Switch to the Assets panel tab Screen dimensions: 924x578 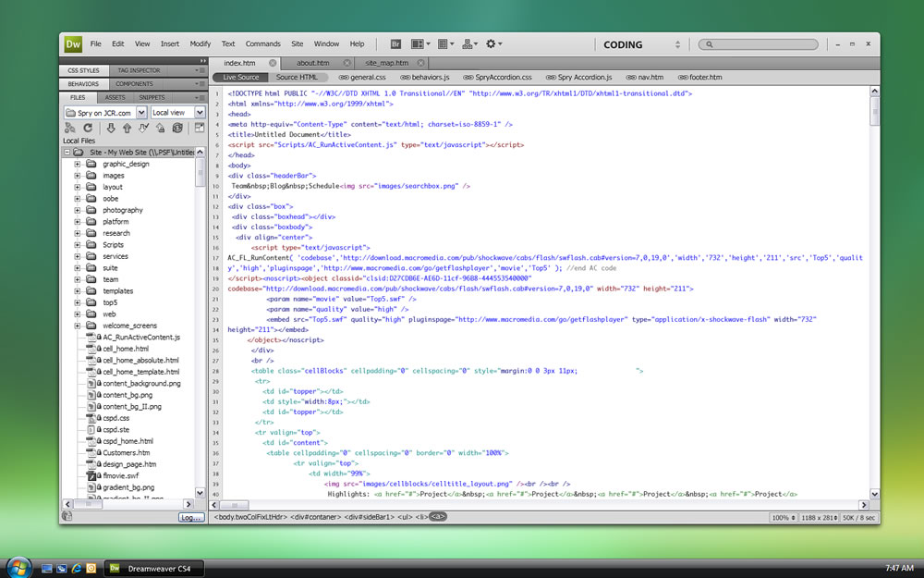point(115,98)
